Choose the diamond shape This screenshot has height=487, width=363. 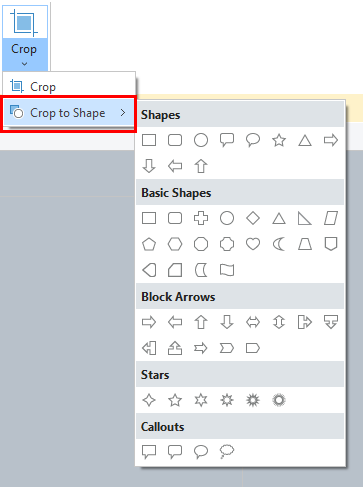253,218
